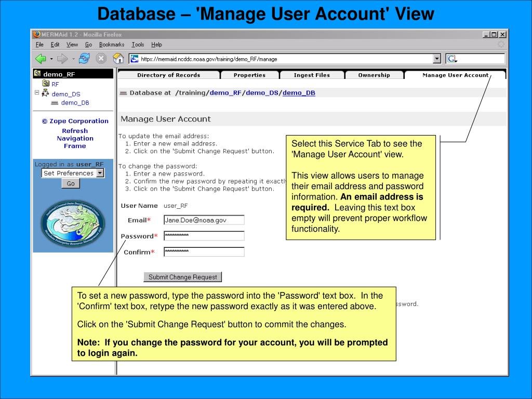Screen dimensions: 532x399
Task: Open the File menu
Action: [x=39, y=45]
